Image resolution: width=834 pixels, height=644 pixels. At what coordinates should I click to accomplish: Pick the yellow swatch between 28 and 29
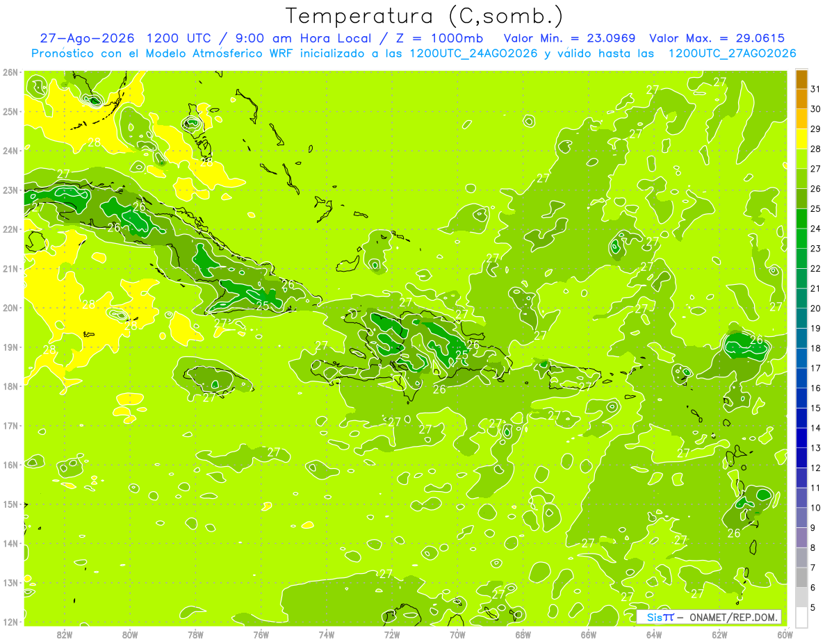[801, 139]
